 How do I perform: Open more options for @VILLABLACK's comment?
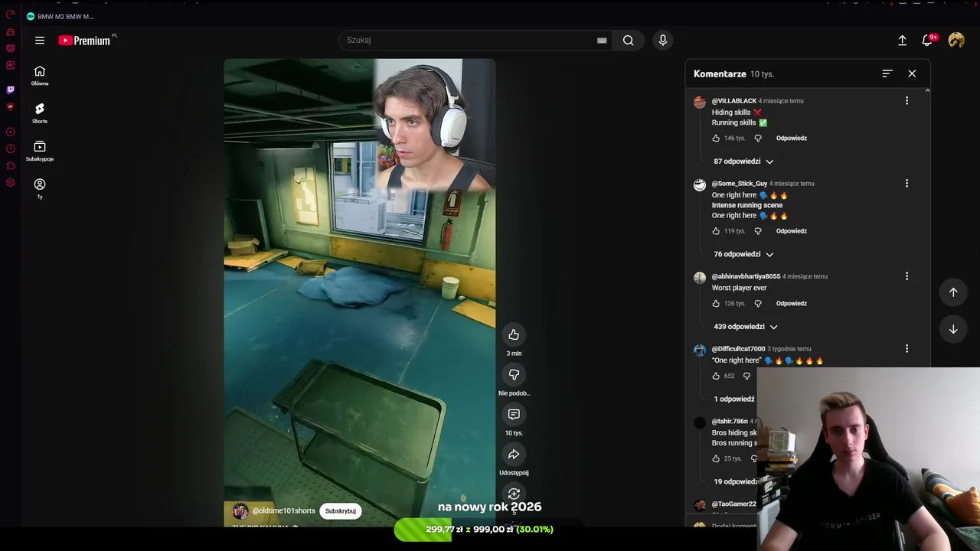click(x=906, y=101)
